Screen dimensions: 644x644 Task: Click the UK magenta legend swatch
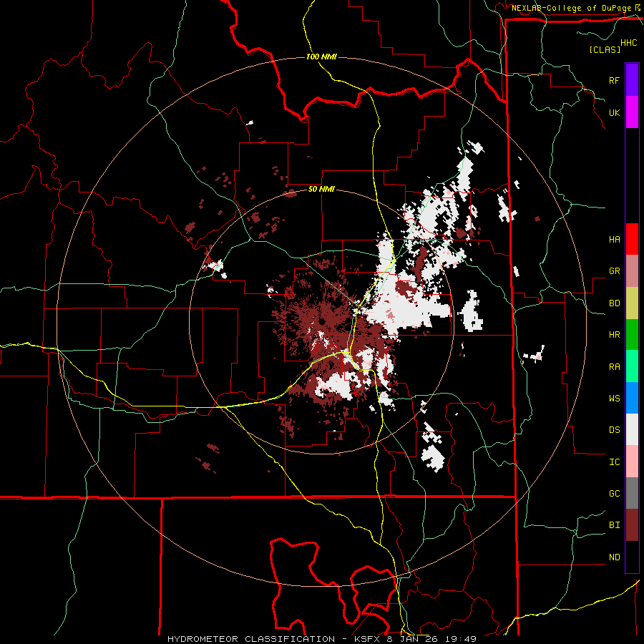pos(632,112)
